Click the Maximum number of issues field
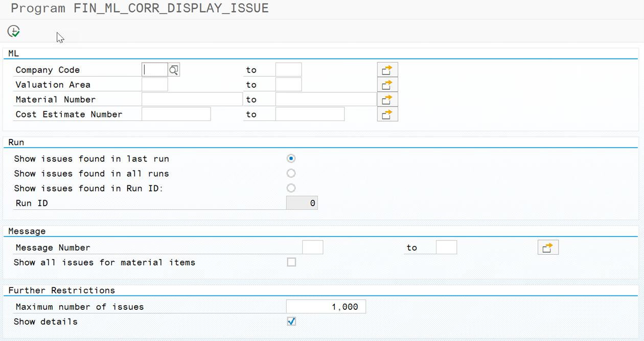The image size is (644, 341). [326, 307]
